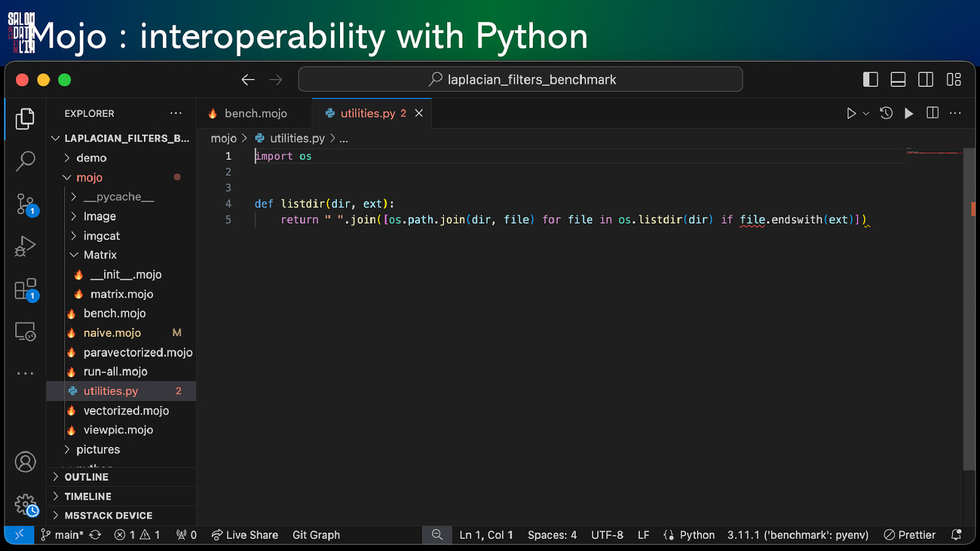Click Ln 1, Col 1 cursor position

[486, 535]
